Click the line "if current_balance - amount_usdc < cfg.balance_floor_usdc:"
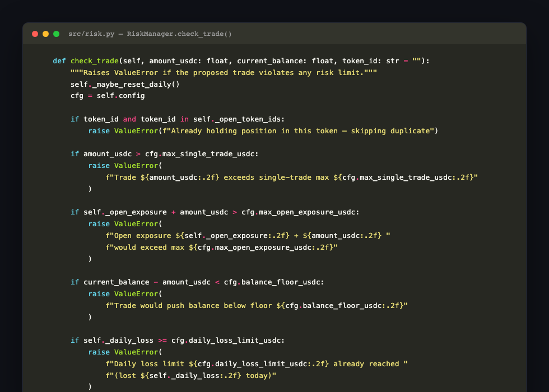This screenshot has width=549, height=392. tap(197, 282)
